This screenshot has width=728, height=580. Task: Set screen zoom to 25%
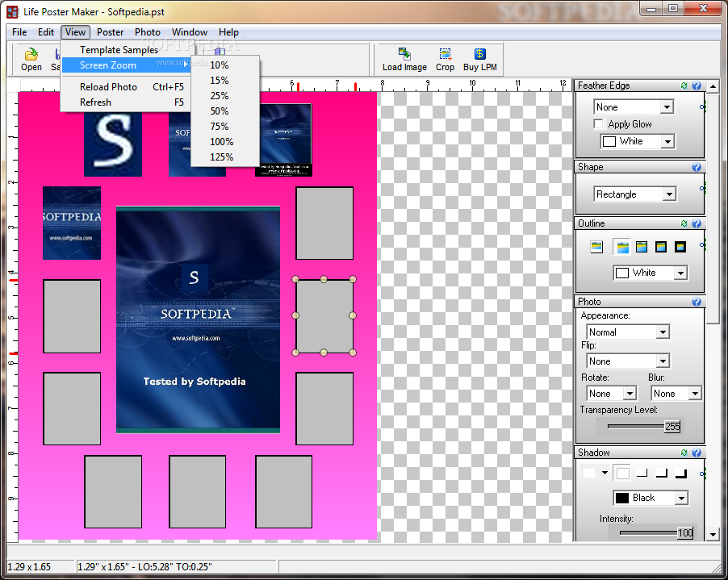coord(224,95)
